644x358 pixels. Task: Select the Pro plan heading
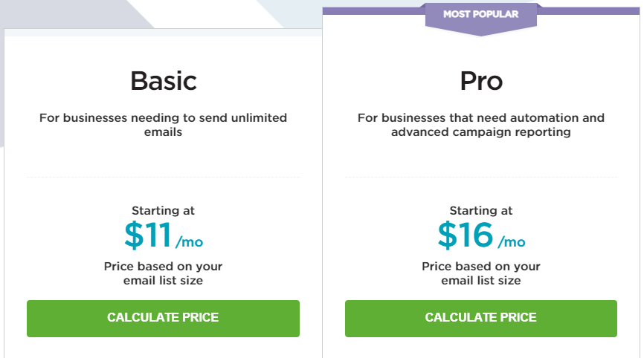pyautogui.click(x=481, y=81)
